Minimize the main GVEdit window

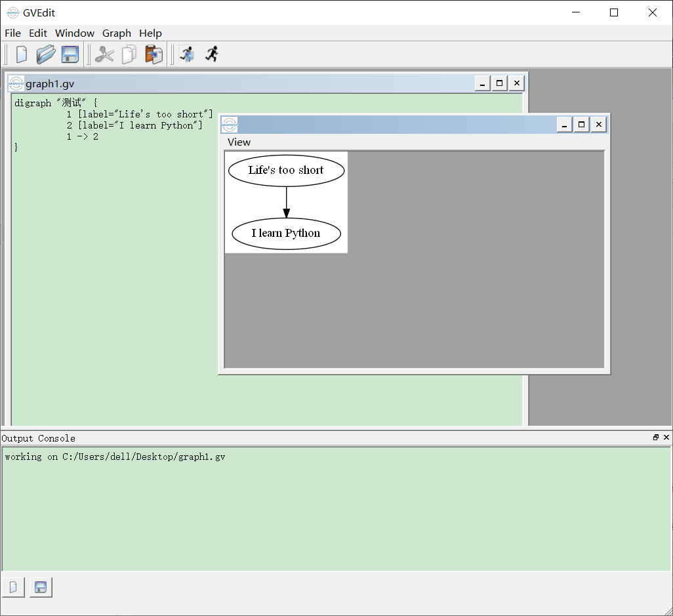pos(576,13)
